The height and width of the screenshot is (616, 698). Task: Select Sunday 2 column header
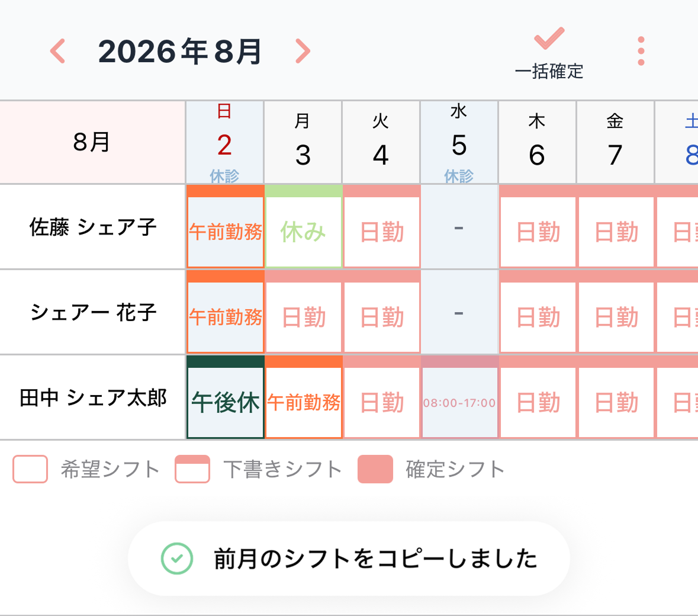(x=225, y=143)
